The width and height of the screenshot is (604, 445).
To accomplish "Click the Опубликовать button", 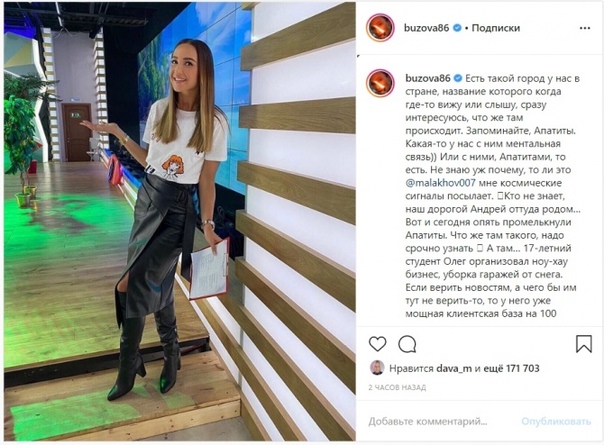I will (x=556, y=421).
